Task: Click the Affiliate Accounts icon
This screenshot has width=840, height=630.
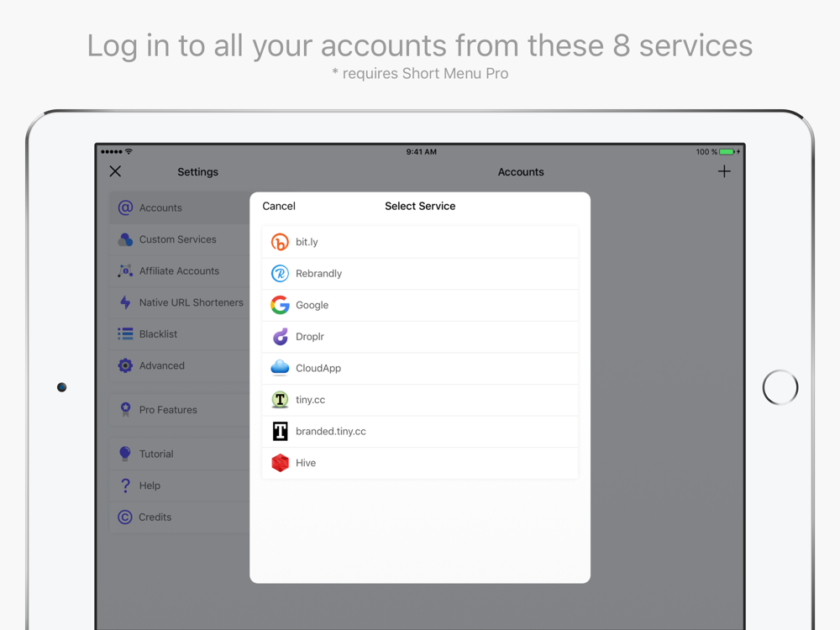Action: 125,271
